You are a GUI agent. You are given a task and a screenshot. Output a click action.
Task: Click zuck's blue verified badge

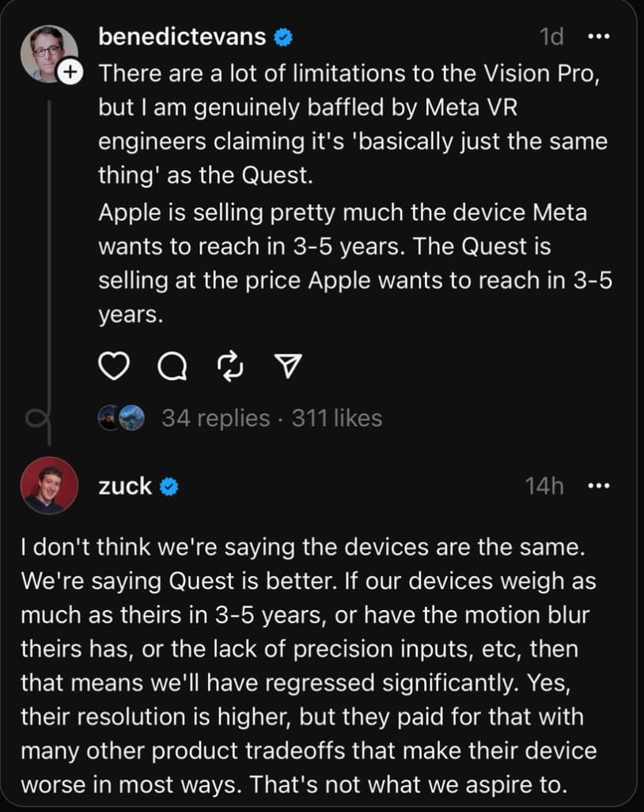[x=169, y=487]
